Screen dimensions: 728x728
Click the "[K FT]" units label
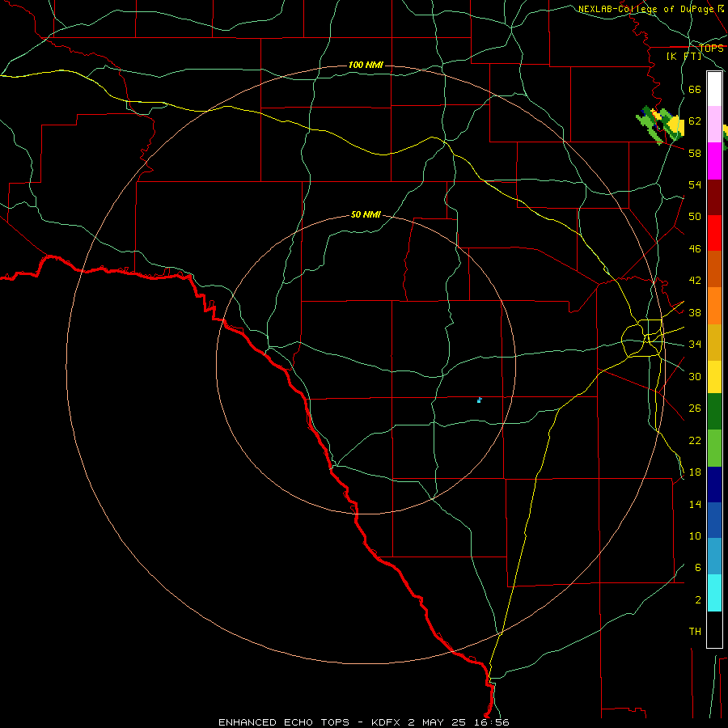click(684, 56)
